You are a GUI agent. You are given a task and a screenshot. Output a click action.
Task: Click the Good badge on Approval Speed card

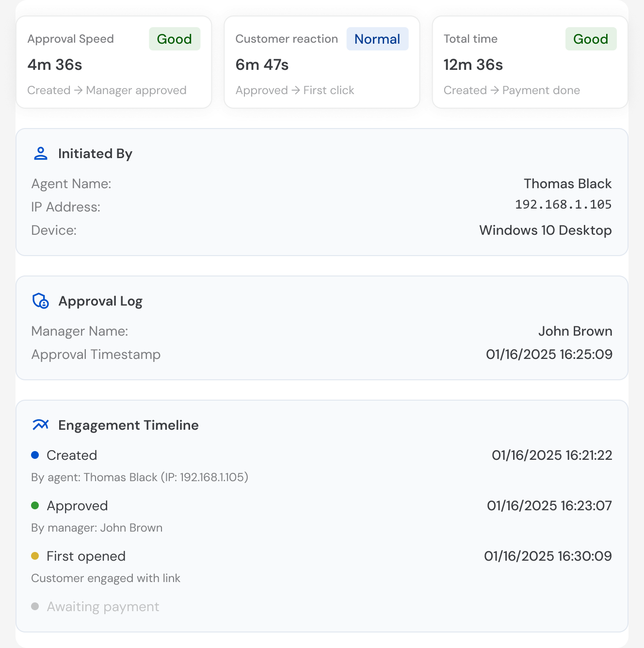pos(175,39)
